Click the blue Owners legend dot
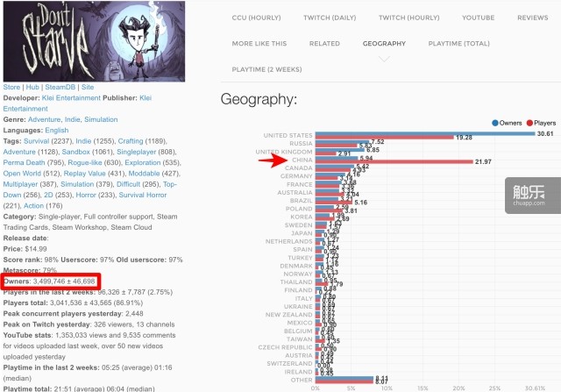This screenshot has width=561, height=392. click(497, 124)
